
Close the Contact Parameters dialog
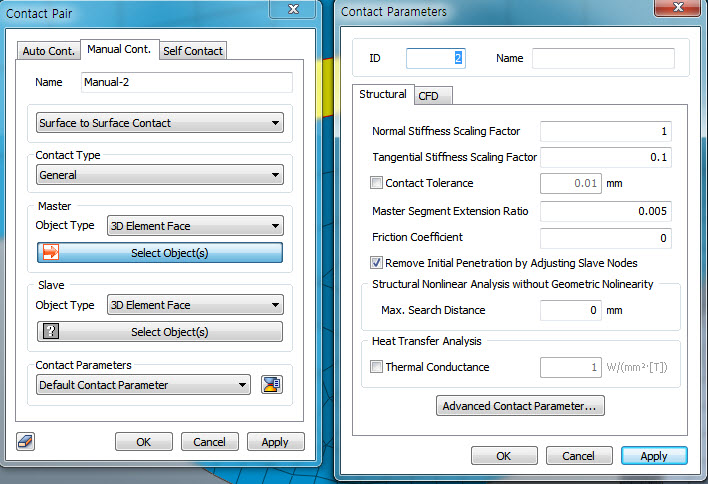pyautogui.click(x=677, y=7)
